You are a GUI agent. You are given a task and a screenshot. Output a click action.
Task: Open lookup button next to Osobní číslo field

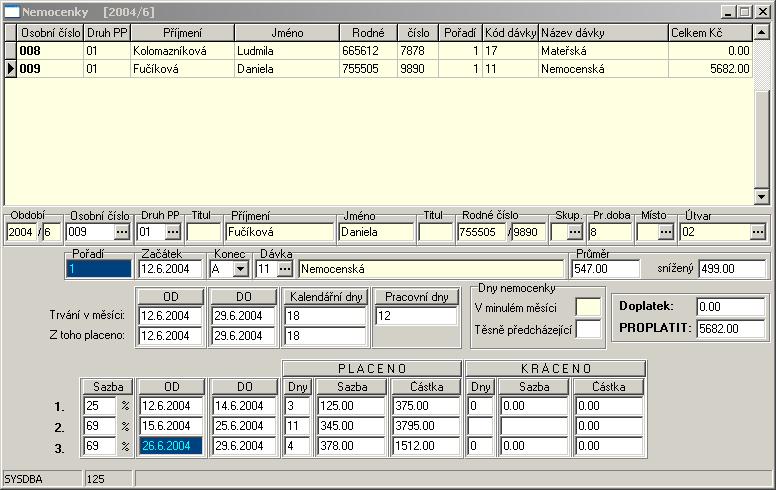pyautogui.click(x=122, y=232)
